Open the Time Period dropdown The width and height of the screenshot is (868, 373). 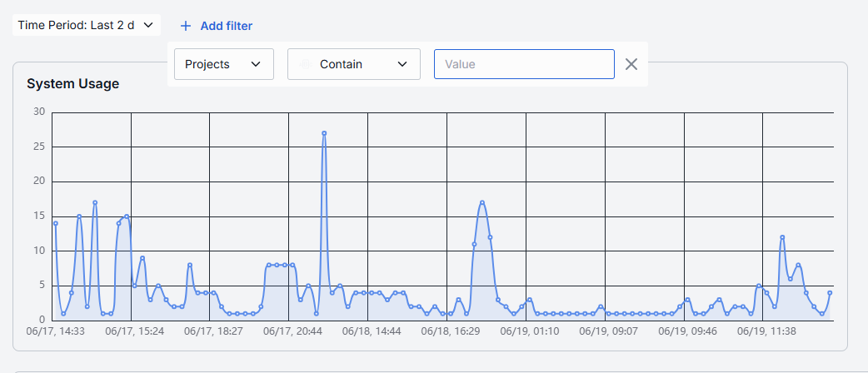click(x=87, y=26)
